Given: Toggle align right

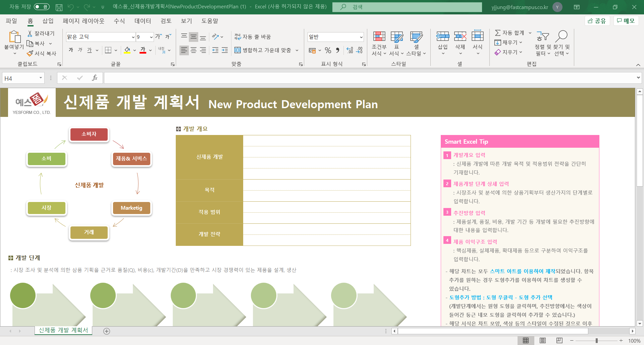Looking at the screenshot, I should tap(203, 50).
